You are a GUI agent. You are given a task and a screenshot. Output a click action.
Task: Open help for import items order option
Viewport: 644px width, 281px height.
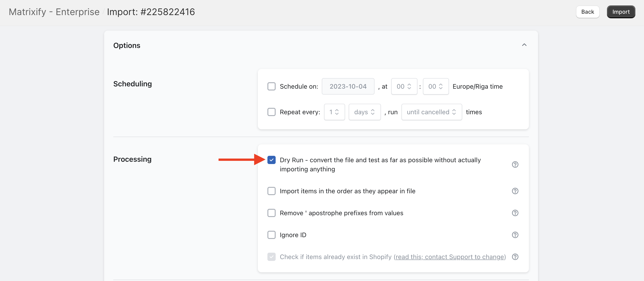[x=515, y=191]
